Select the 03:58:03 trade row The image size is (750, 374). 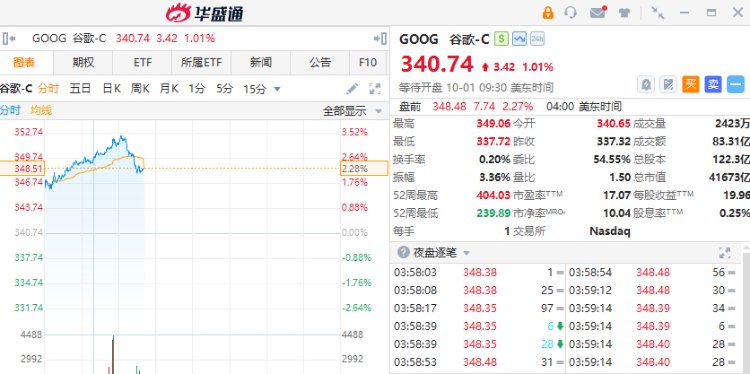coord(478,272)
